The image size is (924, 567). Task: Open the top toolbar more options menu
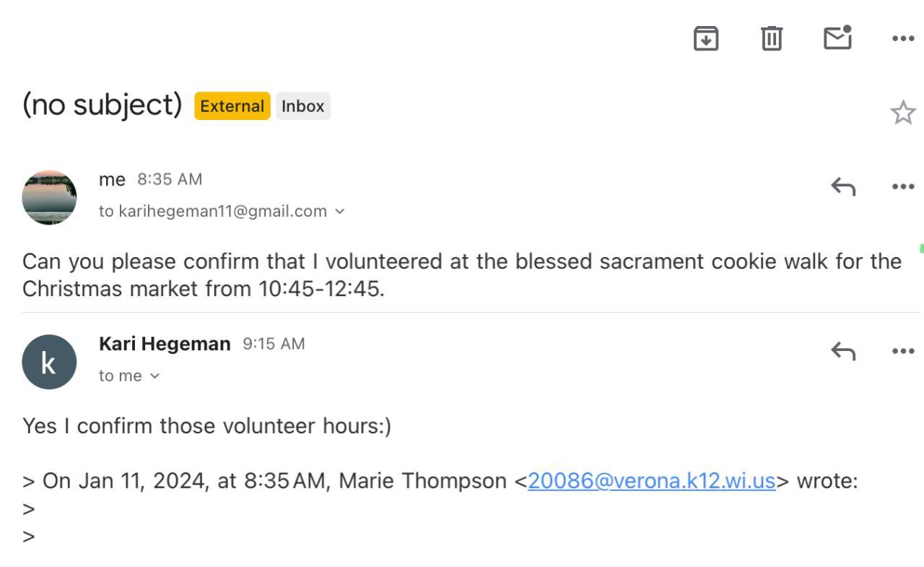[x=903, y=38]
